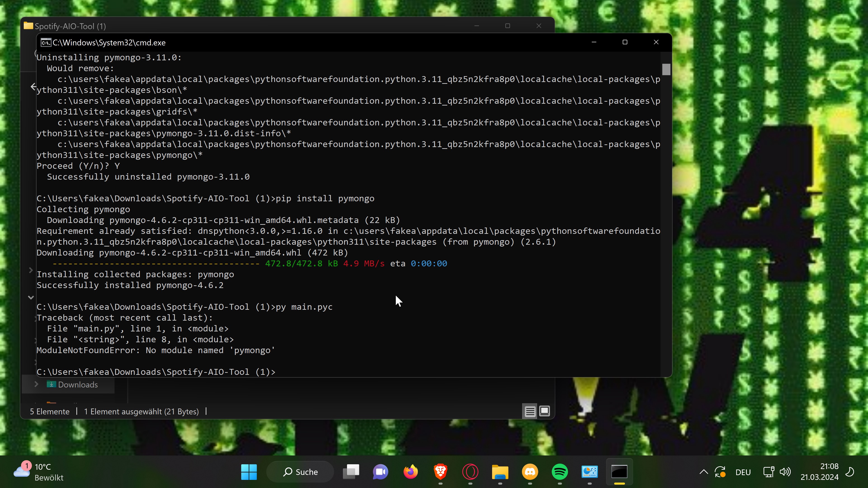This screenshot has width=868, height=488.
Task: Click the cmd.exe title bar icon menu
Action: [46, 42]
